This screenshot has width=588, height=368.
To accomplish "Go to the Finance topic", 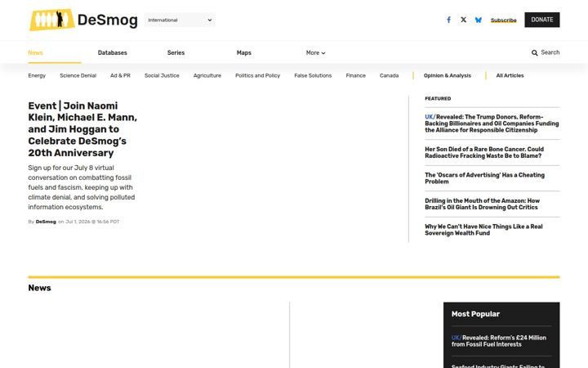I will [x=355, y=75].
